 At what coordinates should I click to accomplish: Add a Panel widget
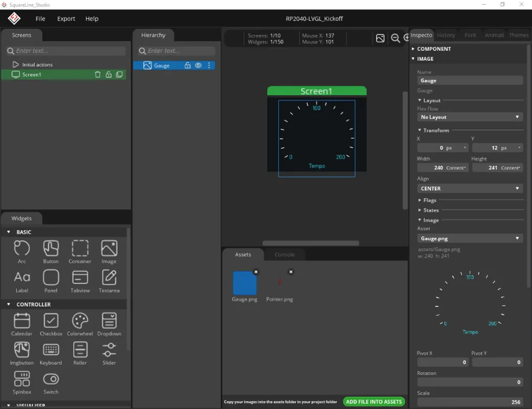51,281
